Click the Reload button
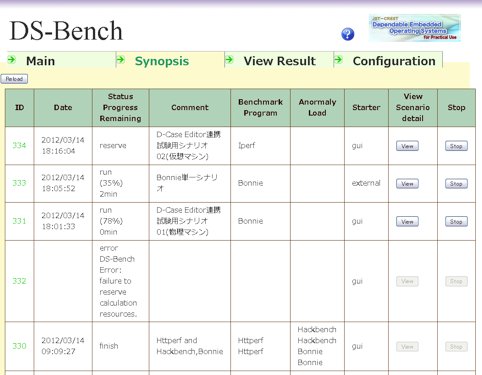The width and height of the screenshot is (482, 375). pos(14,79)
